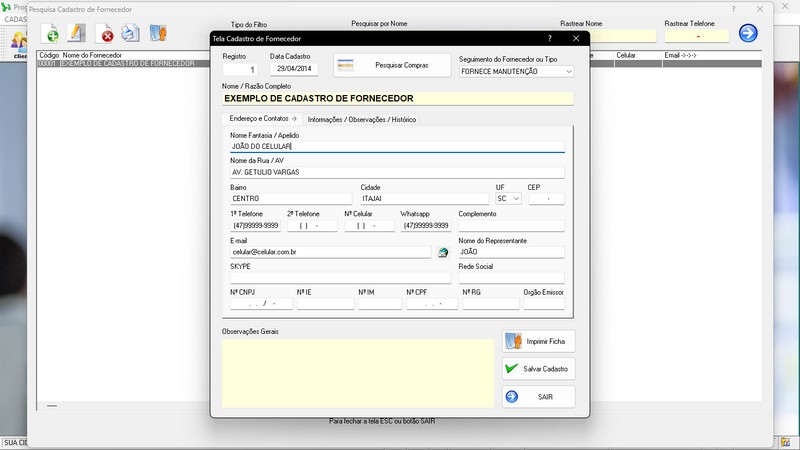Select the Nome da Rua / AV field
This screenshot has height=450, width=800.
pyautogui.click(x=397, y=172)
